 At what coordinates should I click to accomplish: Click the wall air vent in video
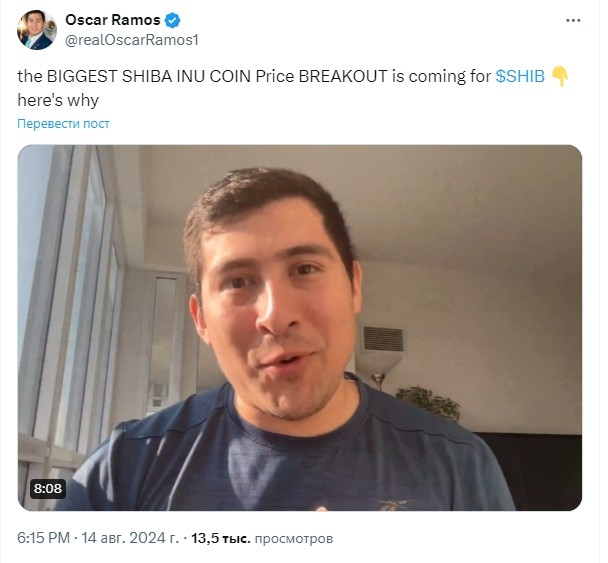(x=383, y=339)
